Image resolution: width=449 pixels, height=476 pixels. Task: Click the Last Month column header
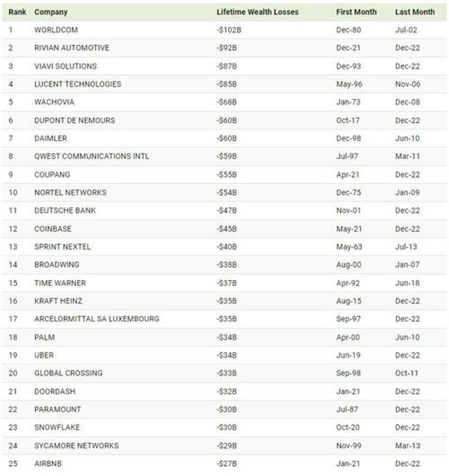tap(415, 12)
